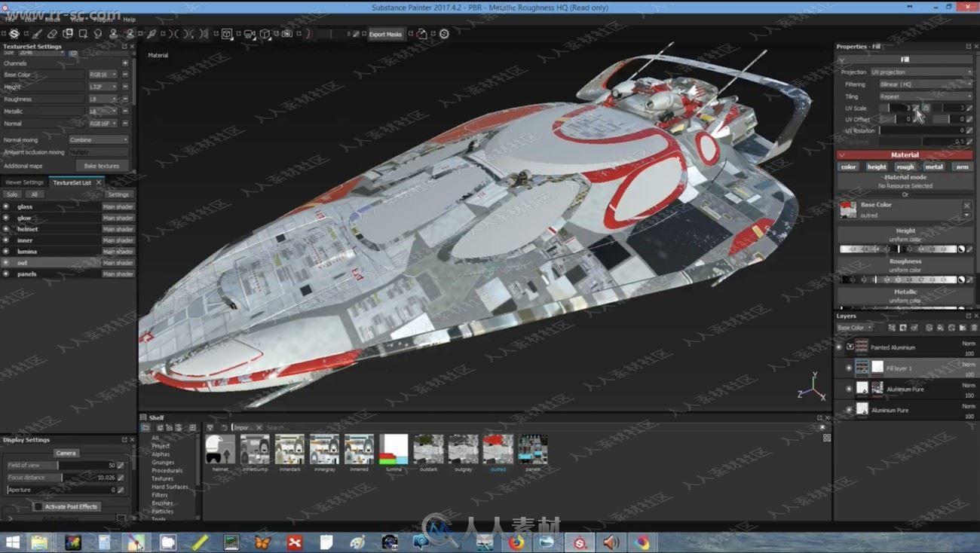Open shelf grid size icon at right

pyautogui.click(x=826, y=438)
